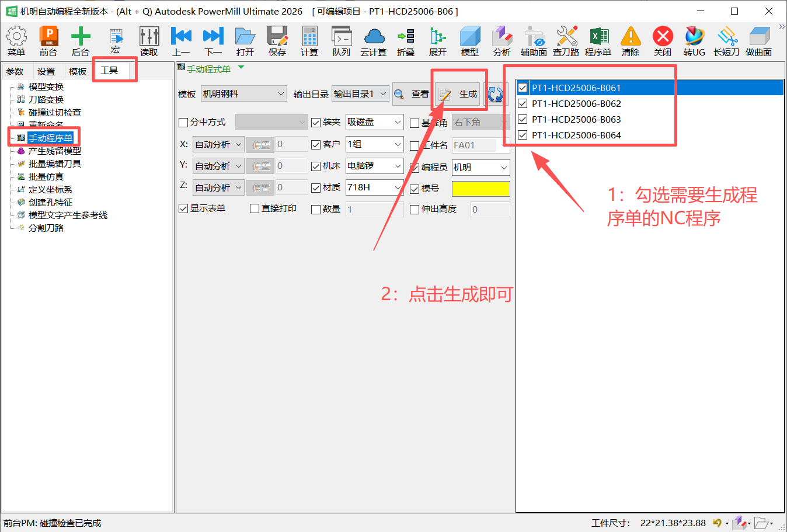
Task: Open the X 自动分析 dropdown
Action: click(x=218, y=144)
